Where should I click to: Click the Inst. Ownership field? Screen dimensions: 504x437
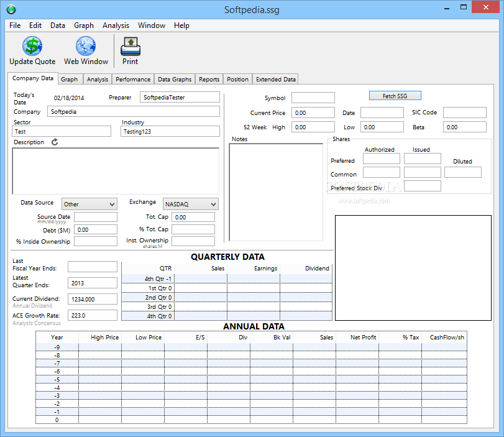point(193,241)
